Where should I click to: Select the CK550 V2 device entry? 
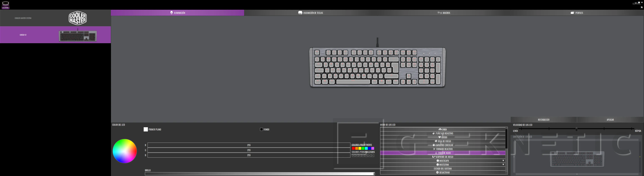pos(55,35)
